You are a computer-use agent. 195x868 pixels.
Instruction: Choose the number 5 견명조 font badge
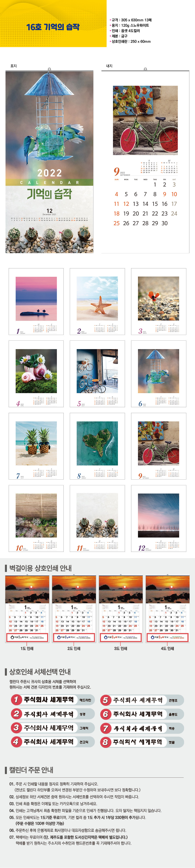point(142,700)
